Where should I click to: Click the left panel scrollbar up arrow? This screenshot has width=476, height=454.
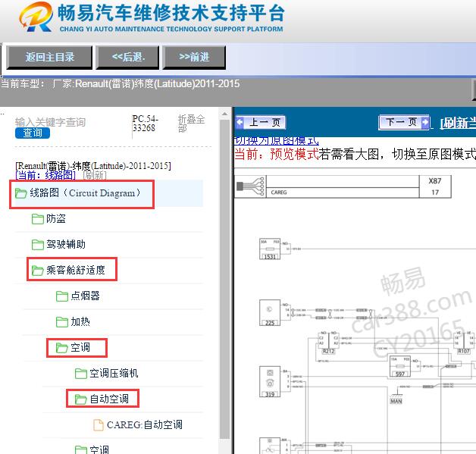(224, 114)
